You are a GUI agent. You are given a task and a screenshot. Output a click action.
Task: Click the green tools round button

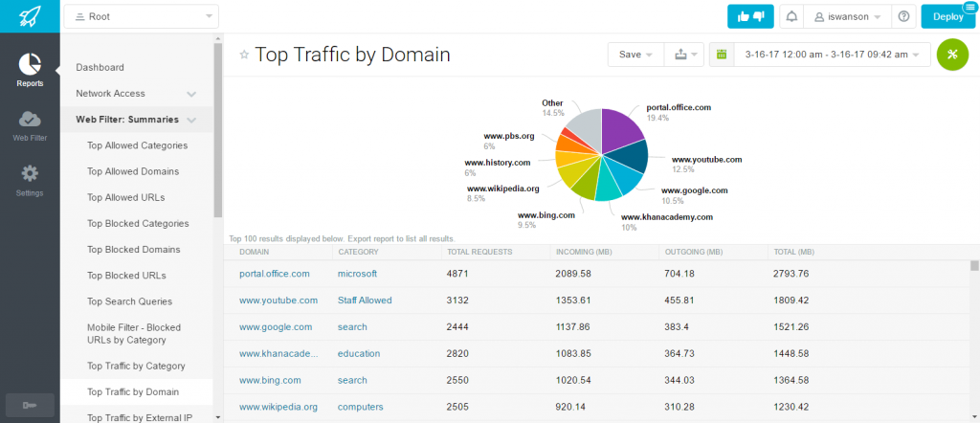pyautogui.click(x=953, y=55)
